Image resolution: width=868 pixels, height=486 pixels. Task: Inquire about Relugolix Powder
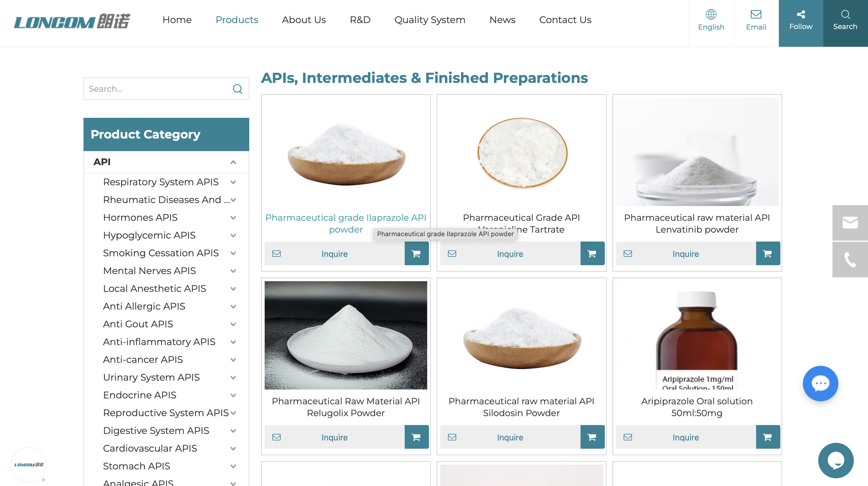click(334, 437)
